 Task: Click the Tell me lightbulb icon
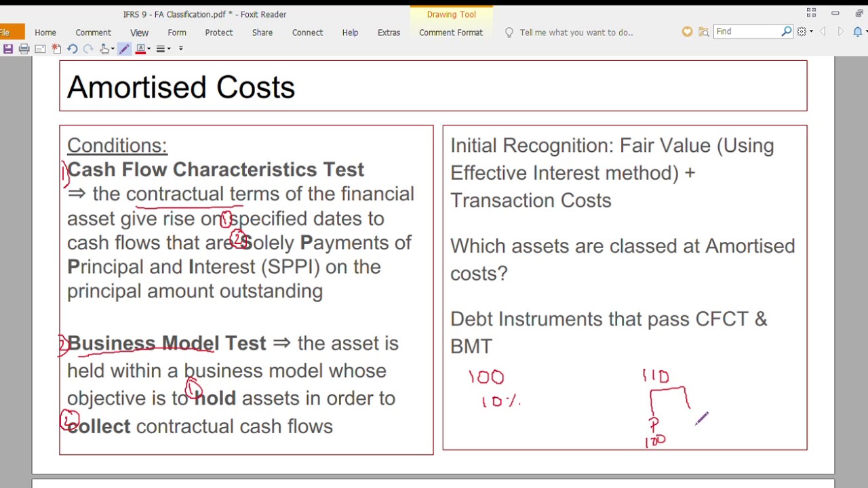pyautogui.click(x=509, y=33)
